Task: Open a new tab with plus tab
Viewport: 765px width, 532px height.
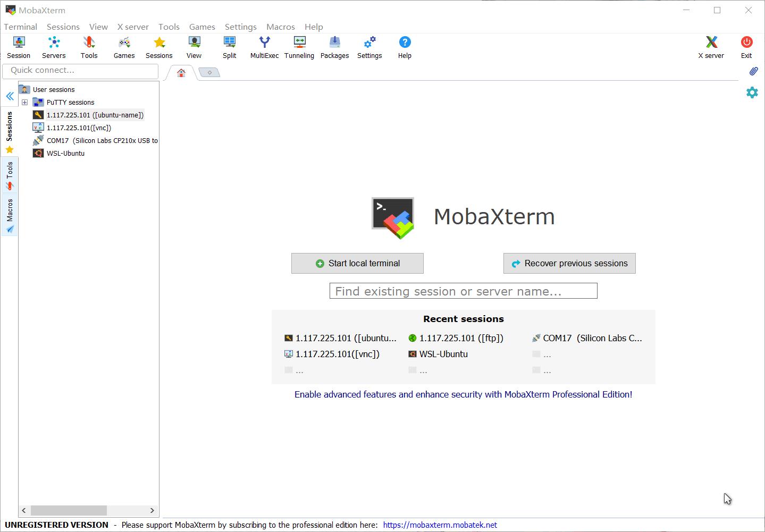Action: (x=209, y=72)
